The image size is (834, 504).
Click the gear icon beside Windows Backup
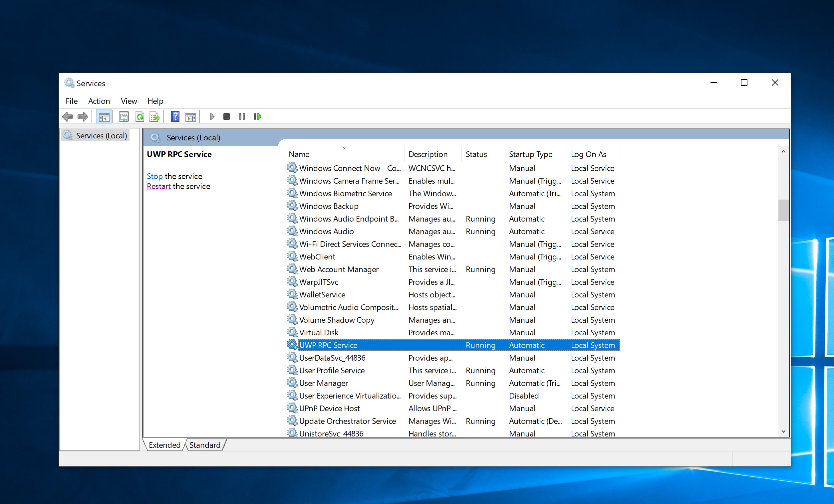pos(292,206)
